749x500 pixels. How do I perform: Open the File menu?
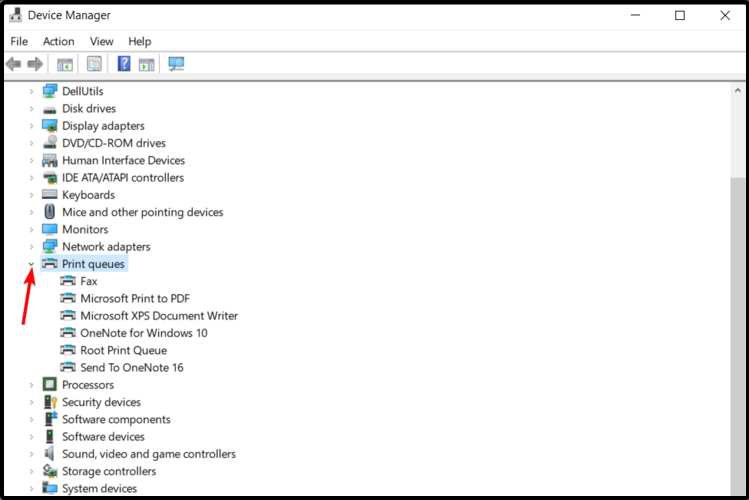[19, 42]
